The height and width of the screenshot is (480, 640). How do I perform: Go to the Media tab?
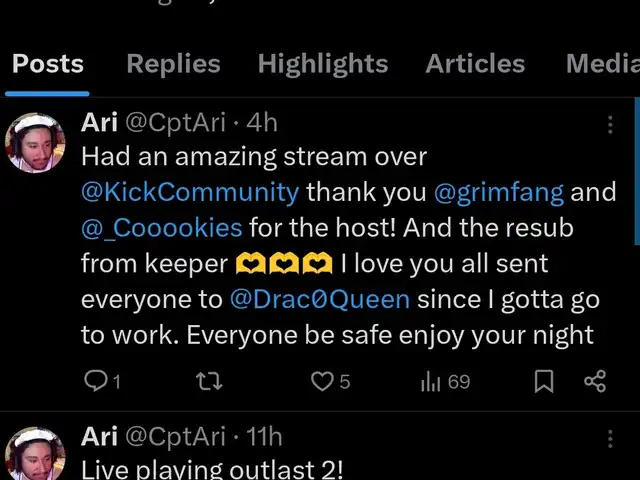click(601, 64)
